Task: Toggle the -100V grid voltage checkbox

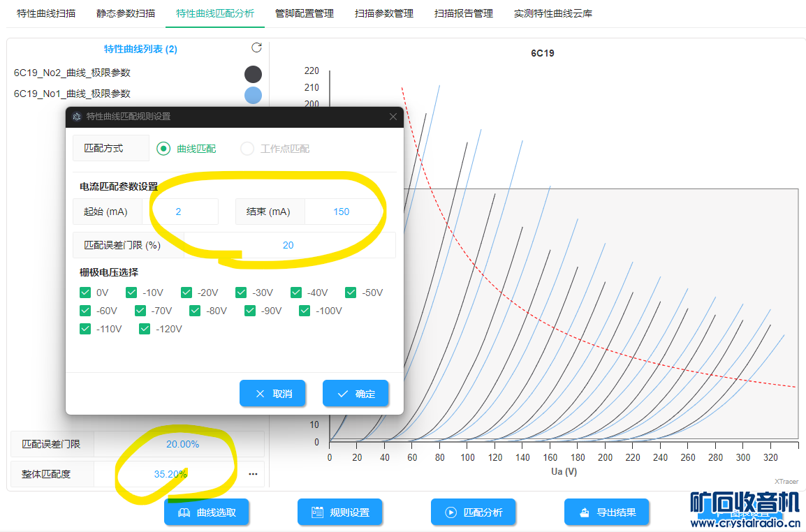Action: [x=305, y=311]
